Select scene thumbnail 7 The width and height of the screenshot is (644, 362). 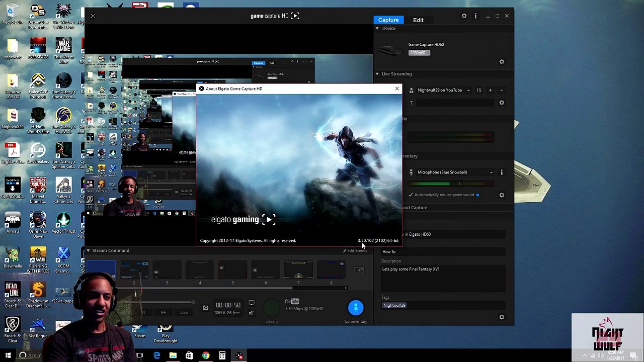tap(298, 270)
